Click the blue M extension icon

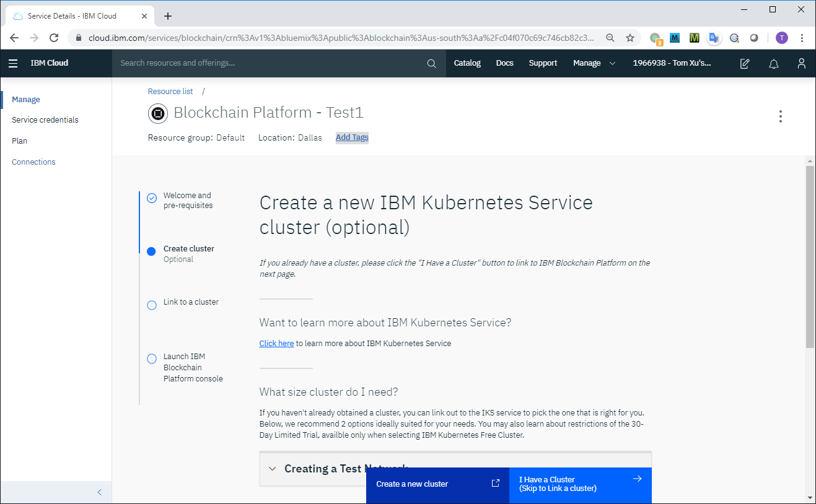click(675, 38)
